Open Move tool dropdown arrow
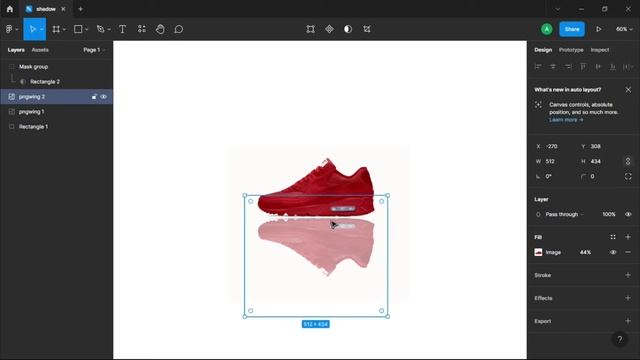Screen dimensions: 640x360 tap(42, 29)
